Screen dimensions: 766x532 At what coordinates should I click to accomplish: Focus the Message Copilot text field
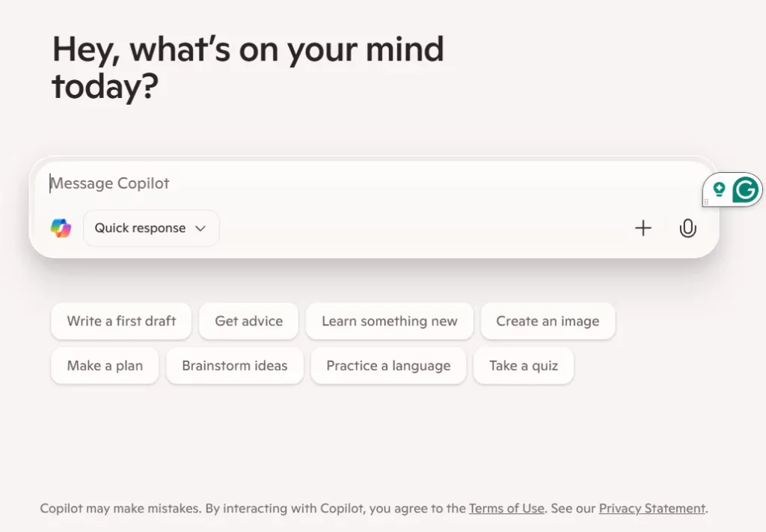(x=337, y=183)
